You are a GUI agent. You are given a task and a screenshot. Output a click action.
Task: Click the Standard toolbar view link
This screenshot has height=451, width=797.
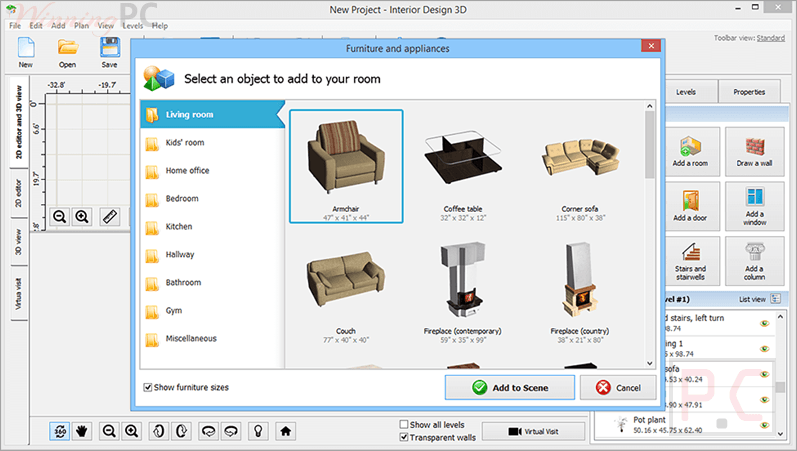coord(771,38)
